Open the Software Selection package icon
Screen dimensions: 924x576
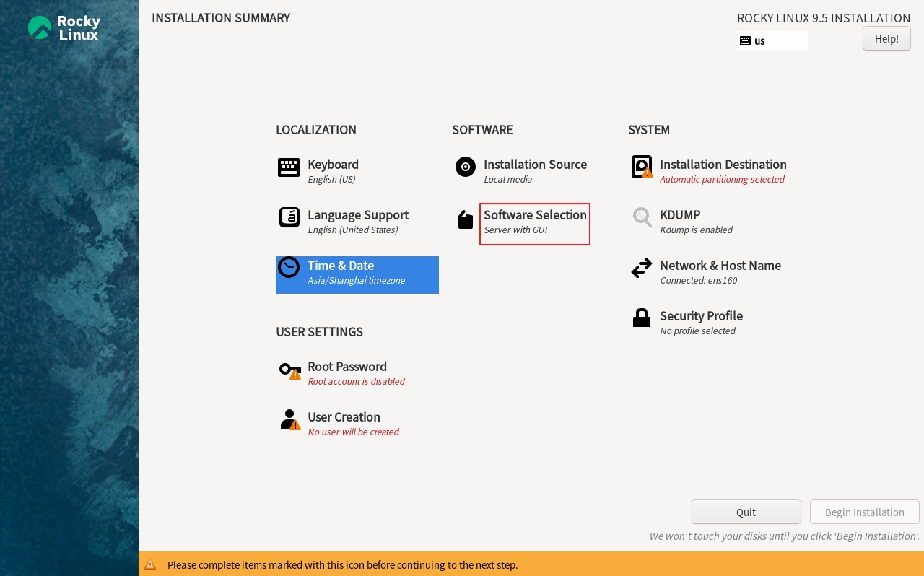click(466, 219)
